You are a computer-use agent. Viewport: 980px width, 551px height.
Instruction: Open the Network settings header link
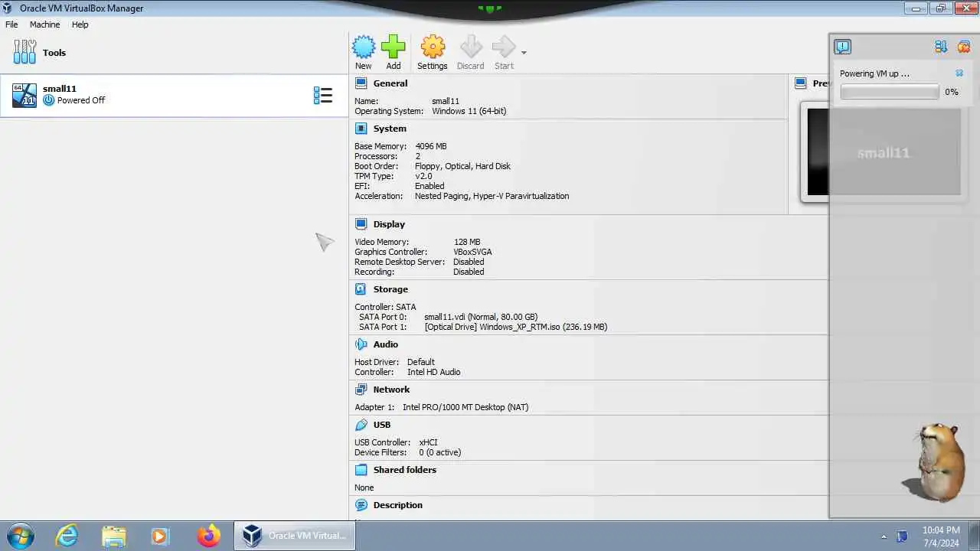tap(391, 390)
